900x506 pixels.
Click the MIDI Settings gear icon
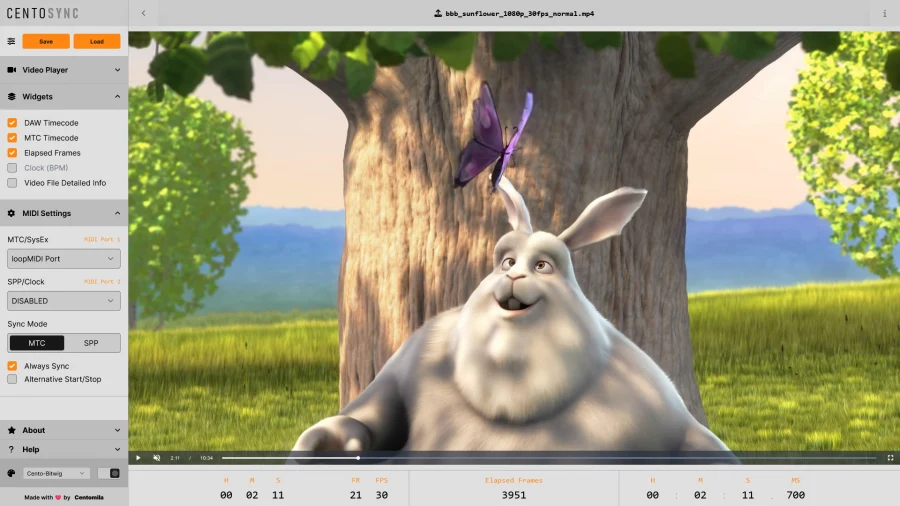[11, 213]
